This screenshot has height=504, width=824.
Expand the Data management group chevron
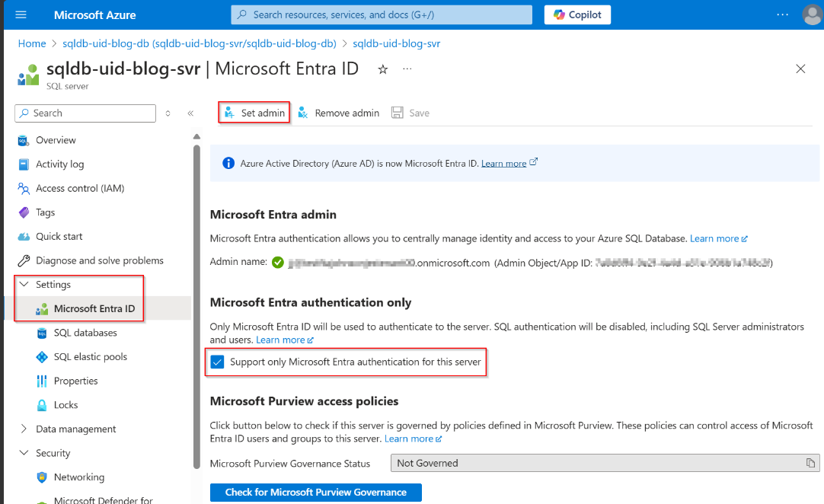24,429
